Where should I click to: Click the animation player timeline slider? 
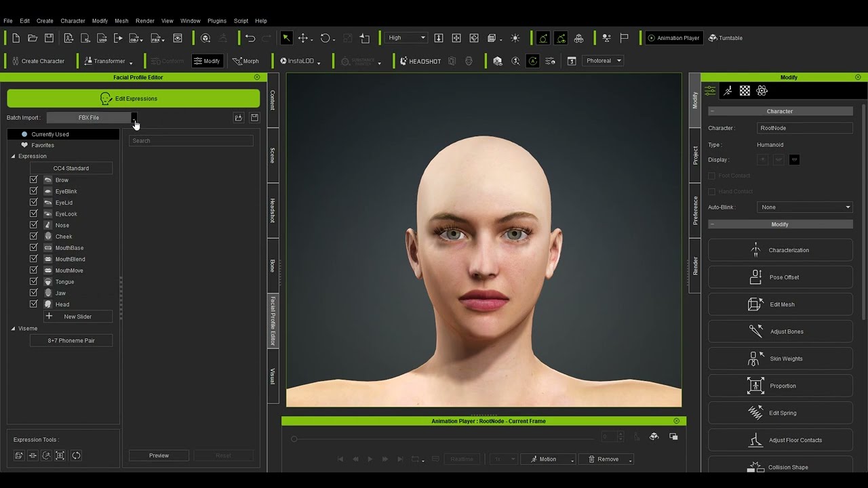click(x=441, y=439)
